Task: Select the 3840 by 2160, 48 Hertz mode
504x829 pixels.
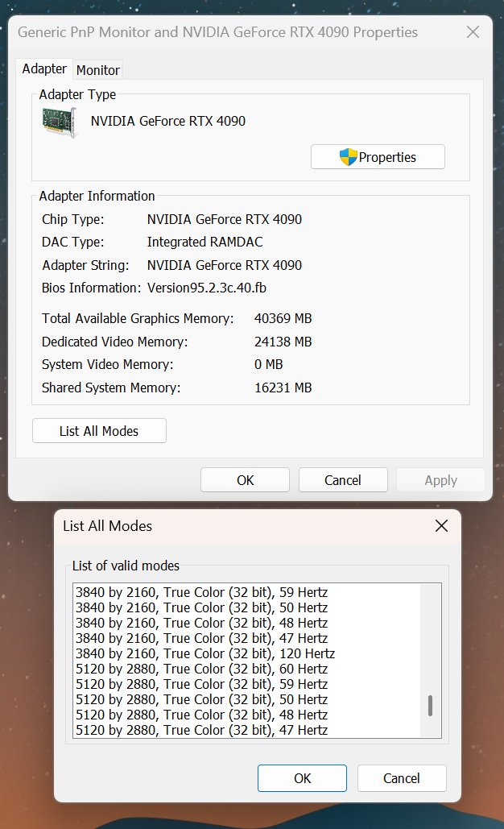Action: point(246,623)
